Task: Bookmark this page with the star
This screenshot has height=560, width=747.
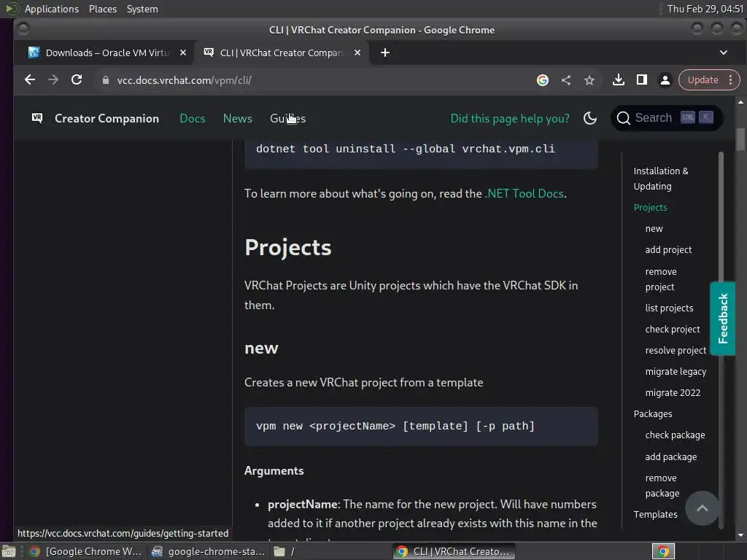Action: tap(589, 80)
